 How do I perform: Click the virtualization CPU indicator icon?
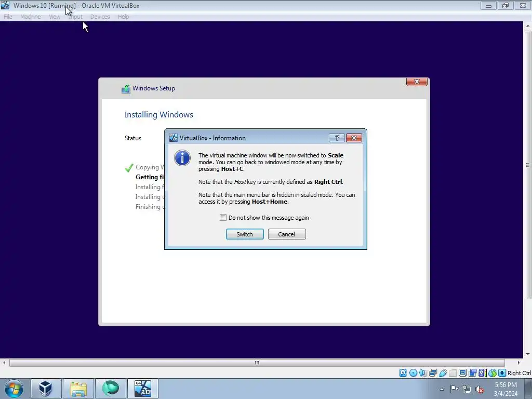[483, 373]
